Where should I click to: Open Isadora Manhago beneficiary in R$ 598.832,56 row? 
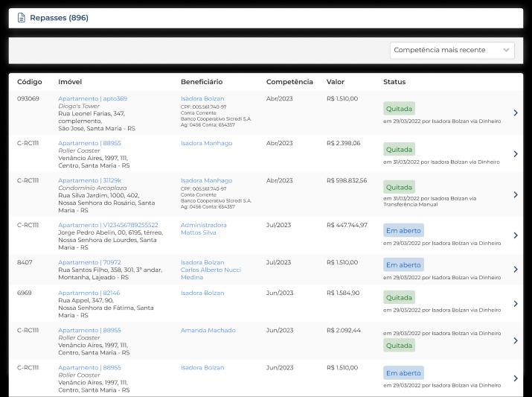pos(206,180)
